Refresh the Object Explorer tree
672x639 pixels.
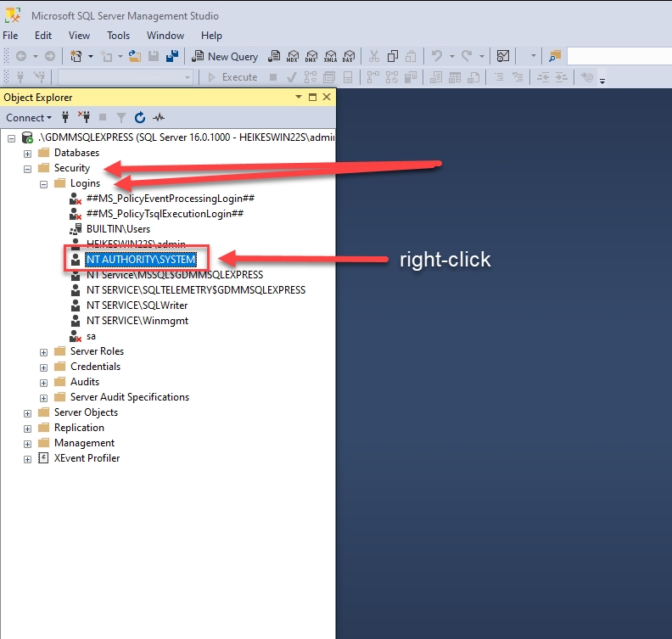tap(140, 117)
